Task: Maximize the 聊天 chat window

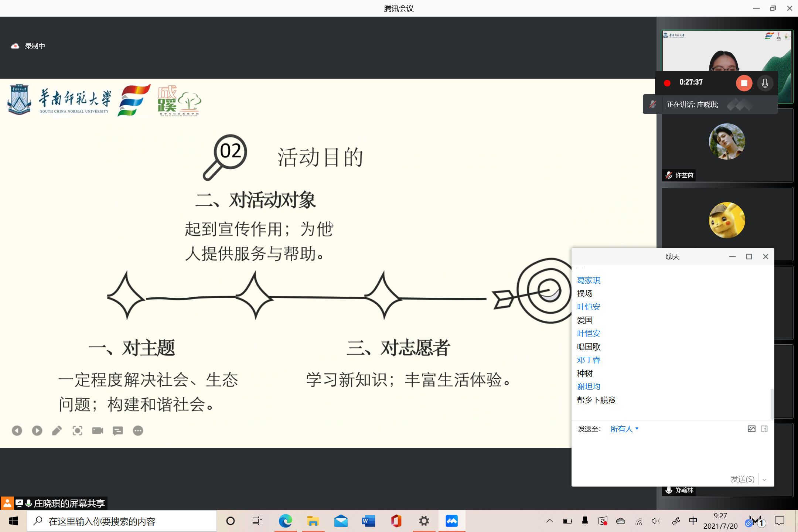Action: point(749,257)
